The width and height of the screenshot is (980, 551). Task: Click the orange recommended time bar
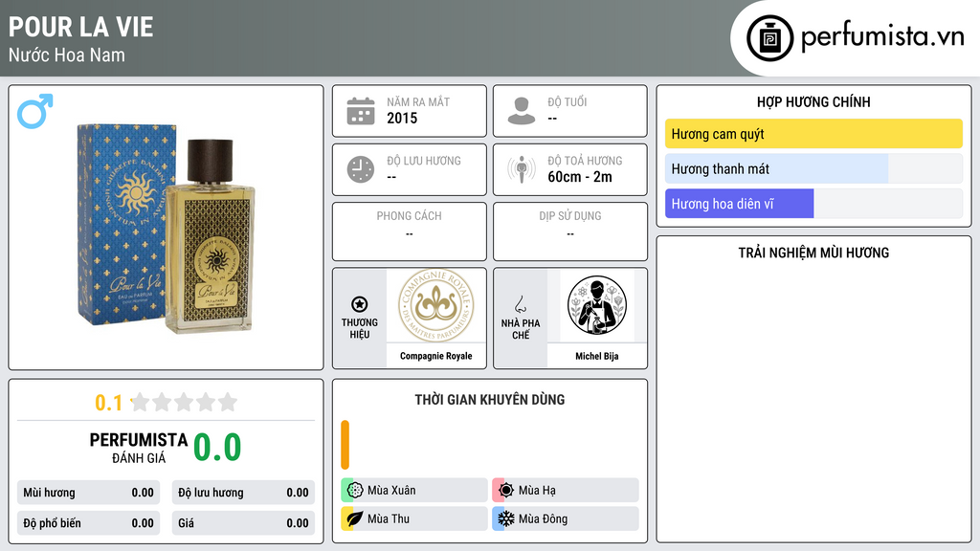tap(345, 445)
